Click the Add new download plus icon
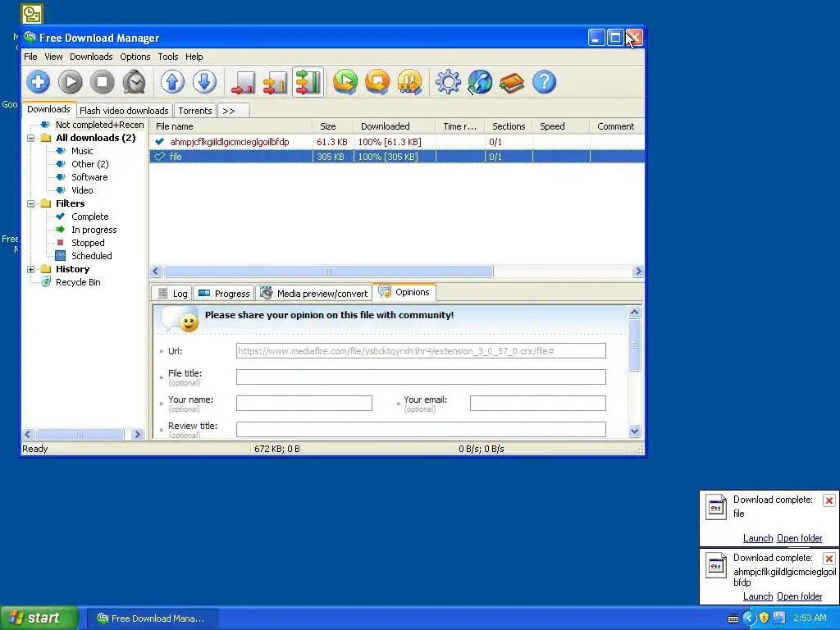Screen dimensions: 840x630 coord(38,82)
